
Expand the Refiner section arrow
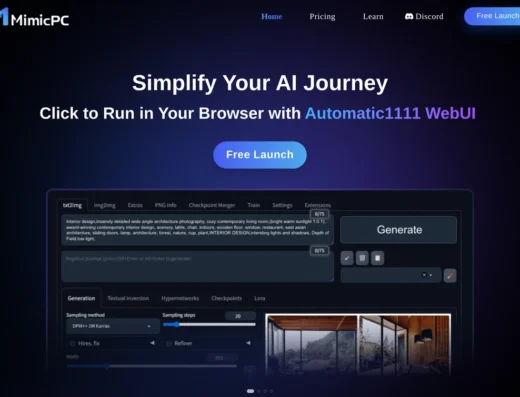248,343
